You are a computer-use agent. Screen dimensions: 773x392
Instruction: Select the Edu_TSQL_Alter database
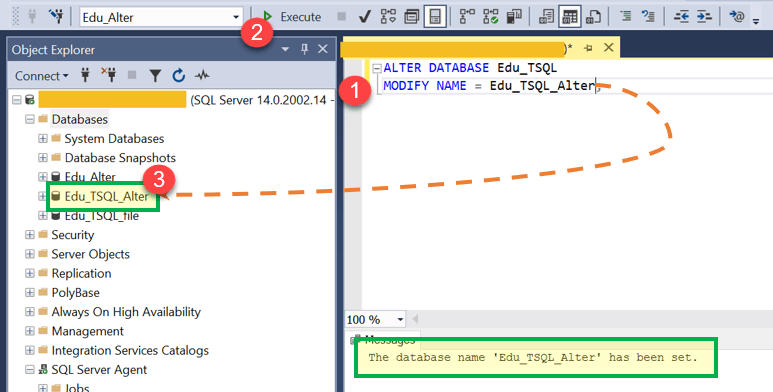[x=106, y=196]
